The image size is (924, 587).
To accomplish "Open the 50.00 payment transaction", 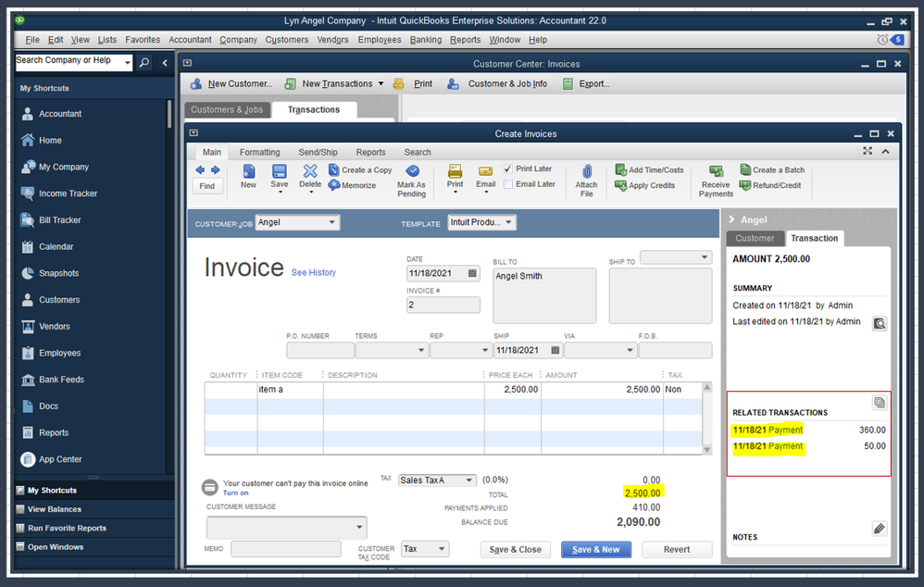I will click(x=809, y=446).
